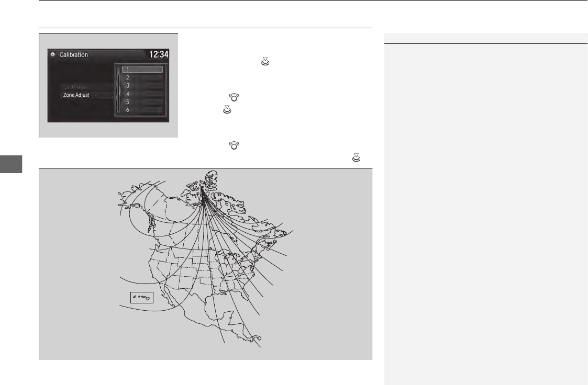Click the Hawaii inset box on map

pyautogui.click(x=142, y=297)
